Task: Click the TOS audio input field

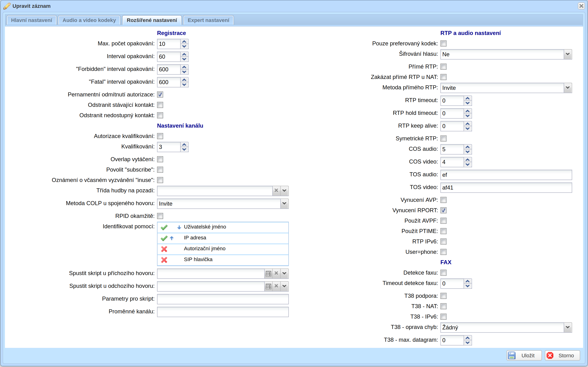Action: click(506, 175)
